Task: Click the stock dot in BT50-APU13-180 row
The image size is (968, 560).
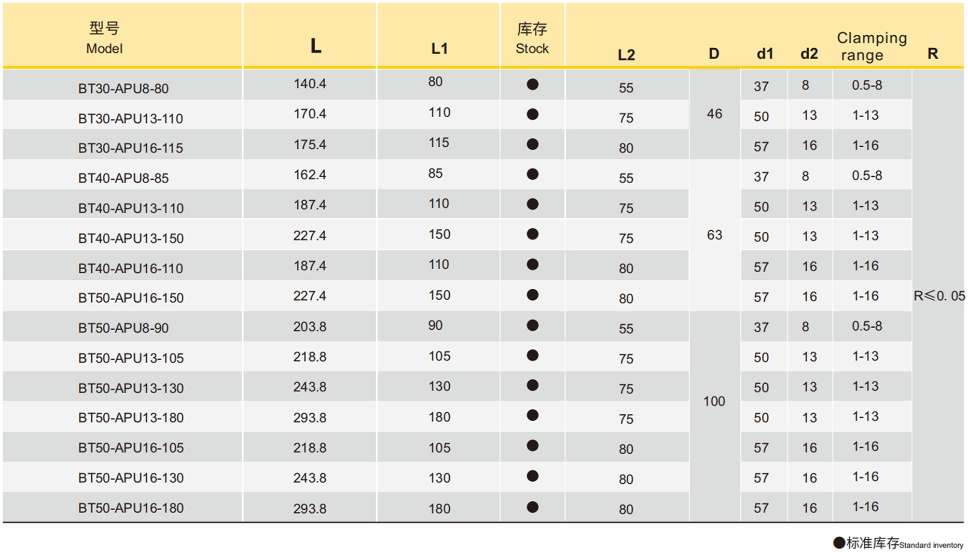Action: pyautogui.click(x=532, y=415)
